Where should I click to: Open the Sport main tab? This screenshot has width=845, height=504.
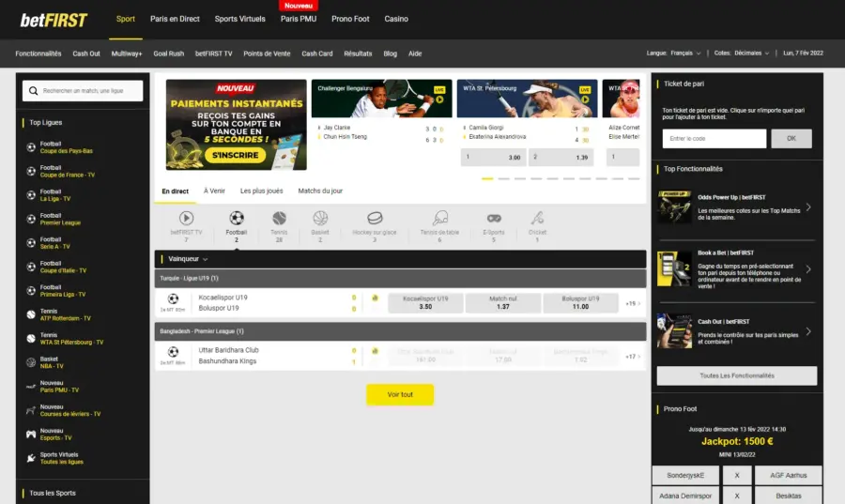point(126,19)
